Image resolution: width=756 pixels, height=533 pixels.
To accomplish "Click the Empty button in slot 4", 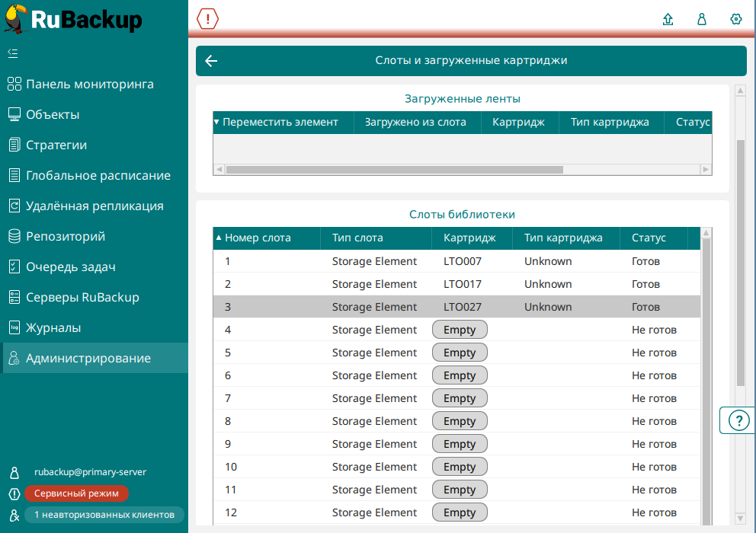I will pos(460,330).
